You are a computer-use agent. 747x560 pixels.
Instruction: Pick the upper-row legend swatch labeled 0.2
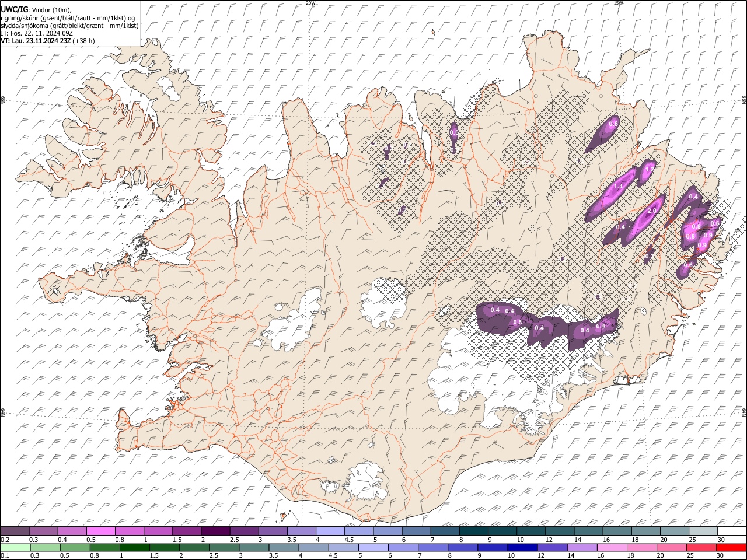click(15, 531)
